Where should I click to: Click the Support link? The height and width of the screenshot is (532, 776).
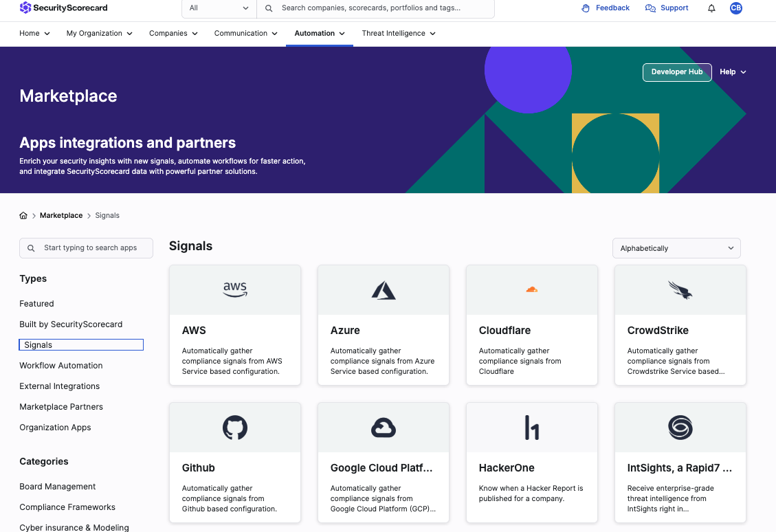tap(674, 8)
